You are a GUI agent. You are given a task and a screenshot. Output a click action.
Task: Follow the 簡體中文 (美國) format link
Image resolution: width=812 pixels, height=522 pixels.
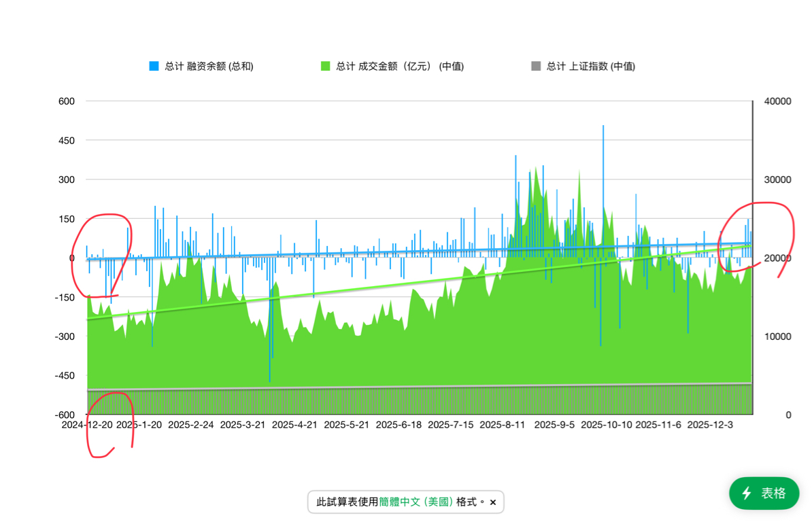click(416, 502)
